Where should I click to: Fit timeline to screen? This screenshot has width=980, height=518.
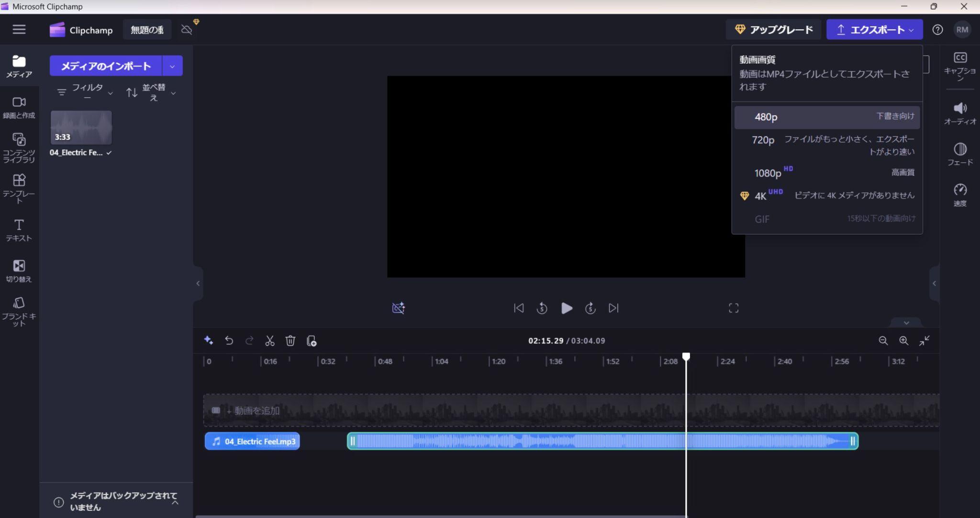(924, 340)
